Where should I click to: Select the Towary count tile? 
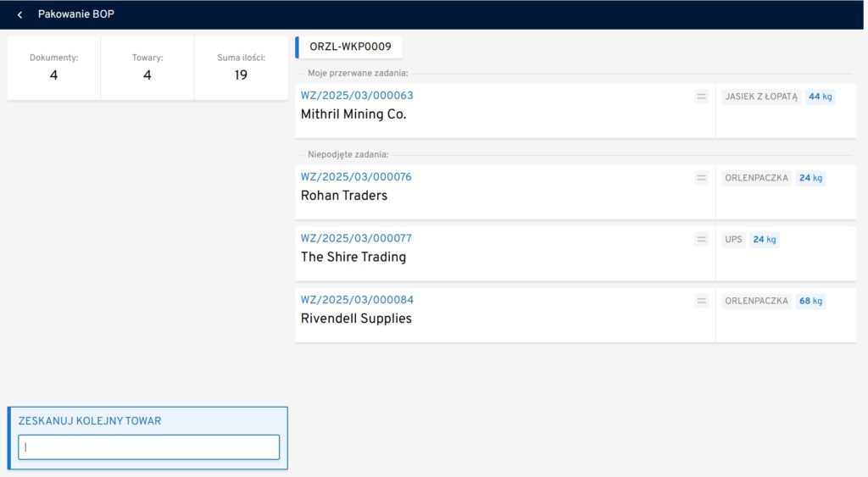147,68
